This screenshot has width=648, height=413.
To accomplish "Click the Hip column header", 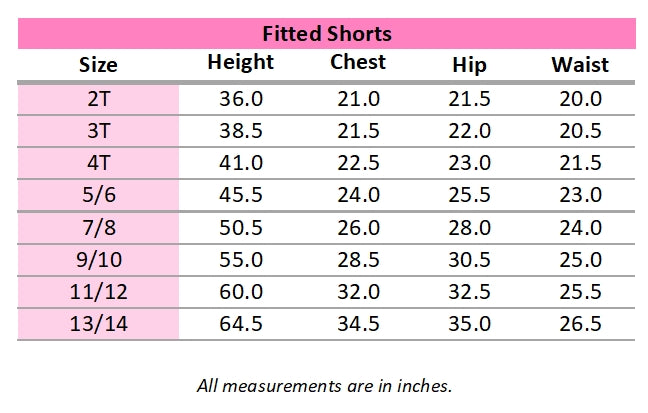I will click(469, 65).
